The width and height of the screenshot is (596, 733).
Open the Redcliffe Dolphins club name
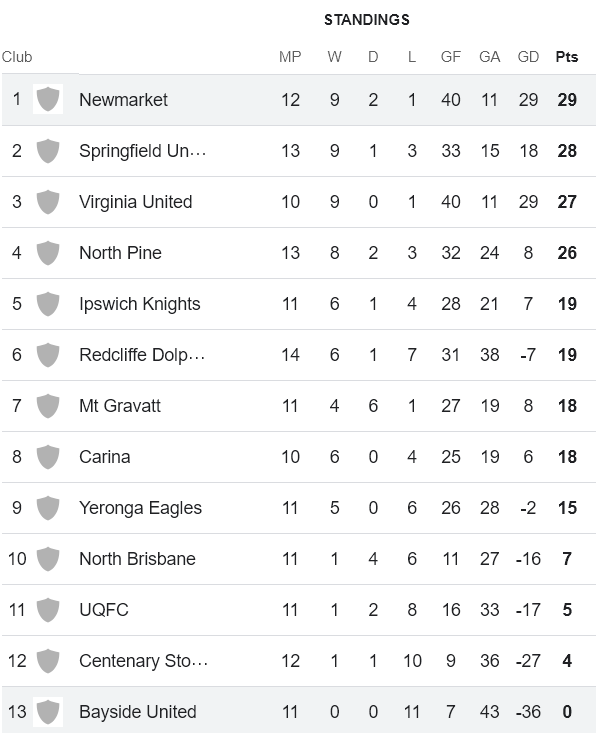[x=142, y=355]
